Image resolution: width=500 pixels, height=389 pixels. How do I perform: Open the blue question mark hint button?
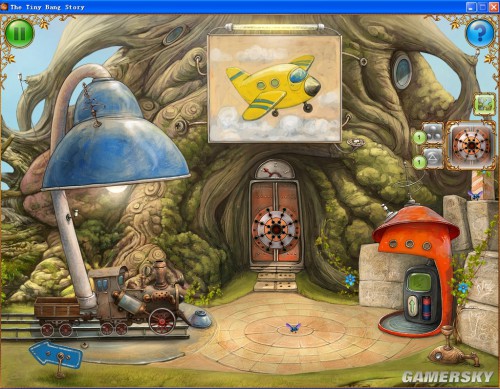(480, 33)
